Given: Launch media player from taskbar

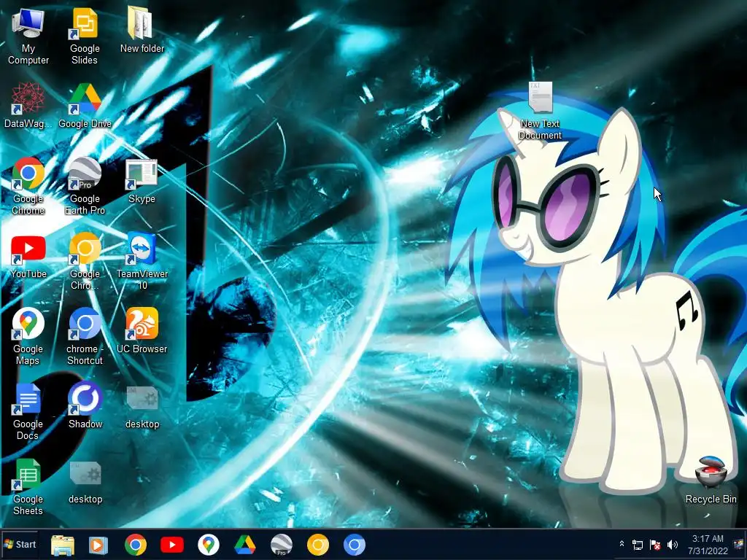Looking at the screenshot, I should tap(98, 545).
